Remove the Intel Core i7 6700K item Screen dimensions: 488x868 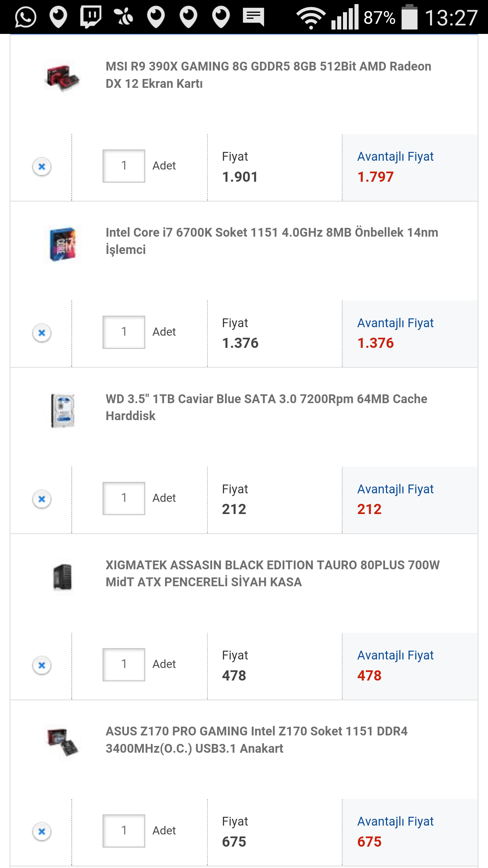pos(42,333)
